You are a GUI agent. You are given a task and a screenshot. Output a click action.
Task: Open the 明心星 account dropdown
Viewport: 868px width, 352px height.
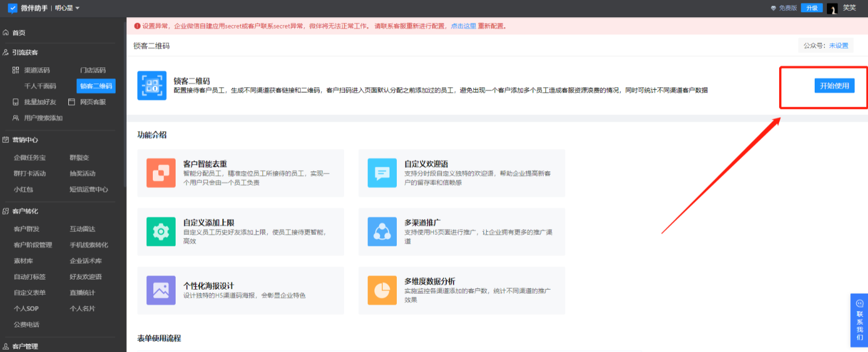pos(68,8)
